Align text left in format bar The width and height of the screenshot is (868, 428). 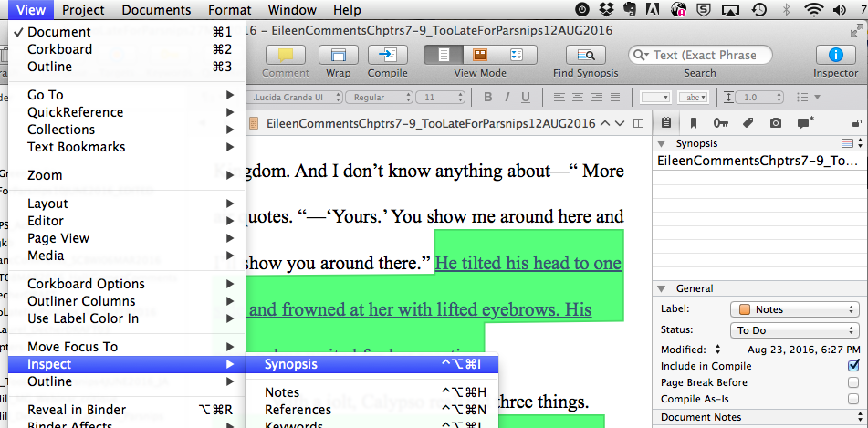(559, 98)
